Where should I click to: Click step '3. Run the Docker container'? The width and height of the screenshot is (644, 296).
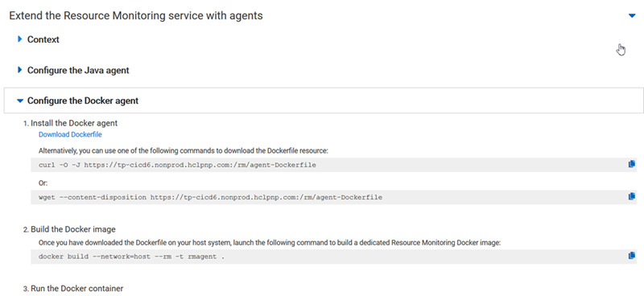[73, 289]
